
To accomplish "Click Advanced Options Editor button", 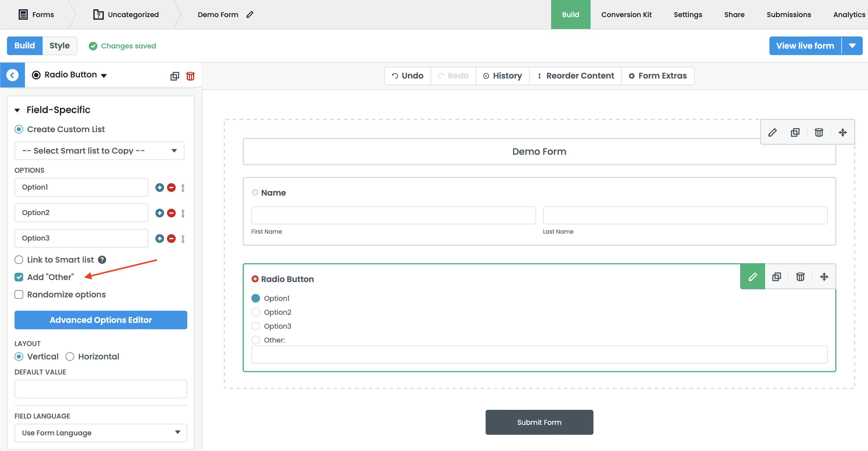I will 100,320.
